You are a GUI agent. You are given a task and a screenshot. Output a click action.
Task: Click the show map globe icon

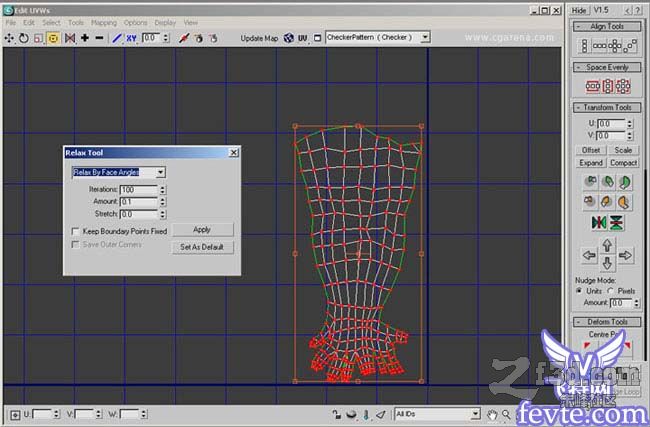[289, 38]
